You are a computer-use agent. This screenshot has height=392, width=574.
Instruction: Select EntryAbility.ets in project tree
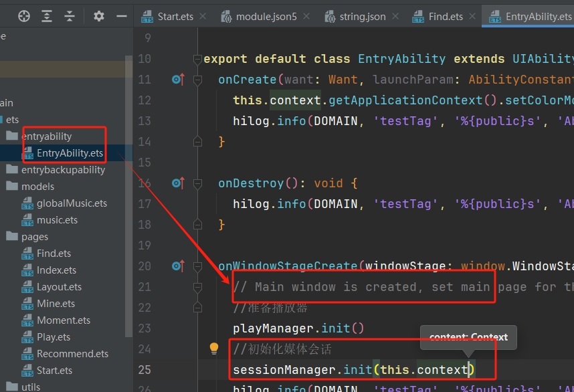[70, 153]
